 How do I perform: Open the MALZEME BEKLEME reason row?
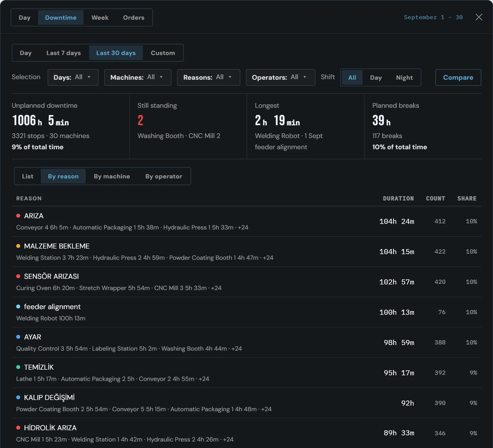tap(246, 252)
